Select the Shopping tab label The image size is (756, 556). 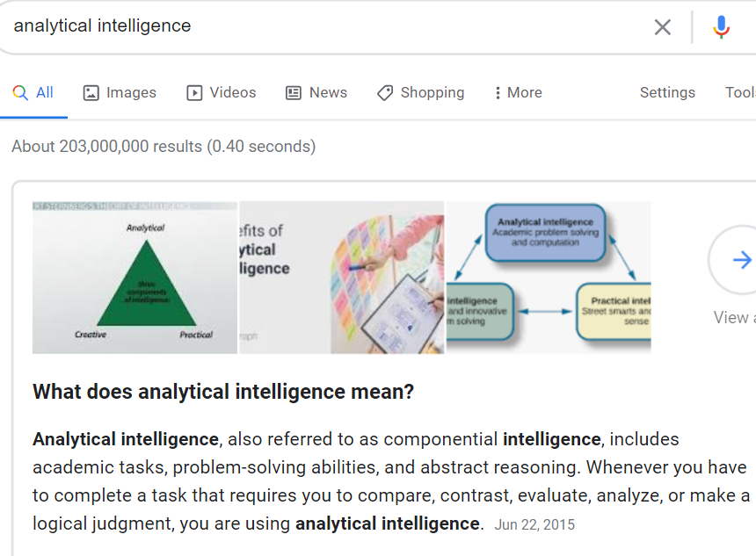(433, 92)
